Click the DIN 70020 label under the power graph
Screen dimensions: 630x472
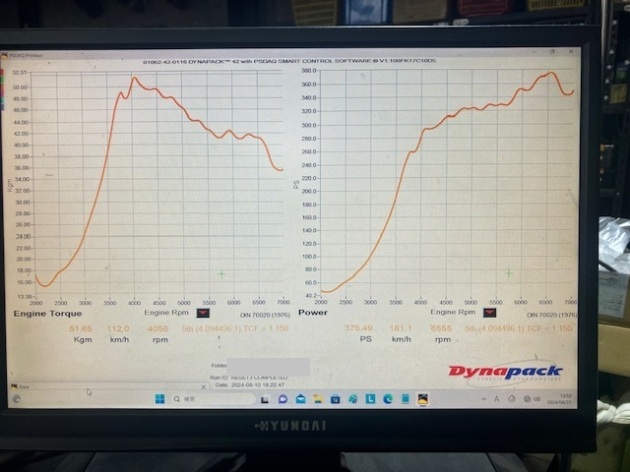pyautogui.click(x=552, y=315)
